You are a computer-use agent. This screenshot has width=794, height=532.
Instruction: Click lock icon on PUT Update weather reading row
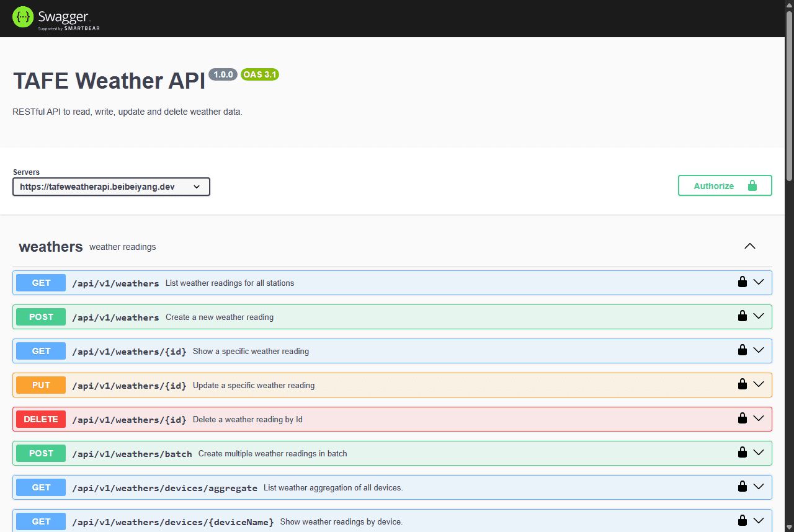click(742, 384)
